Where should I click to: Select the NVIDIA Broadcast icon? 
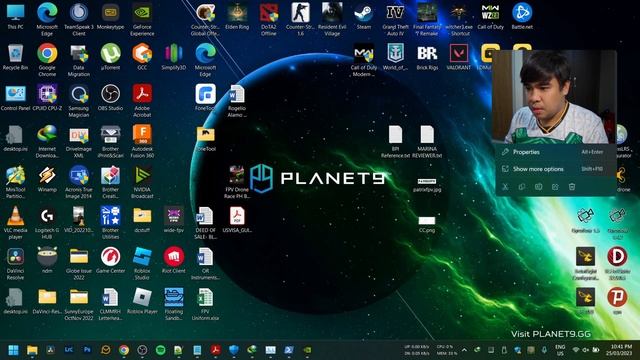[x=142, y=182]
